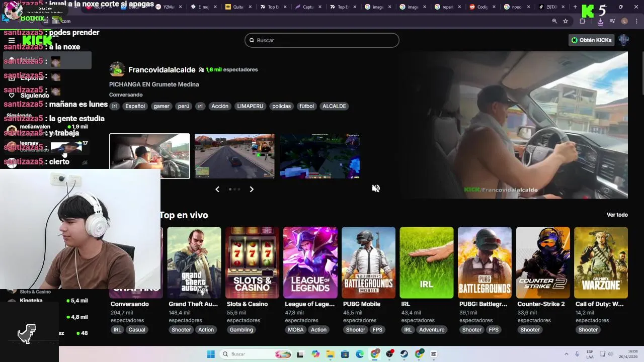Switch to the Y2Mate browser tab

168,7
